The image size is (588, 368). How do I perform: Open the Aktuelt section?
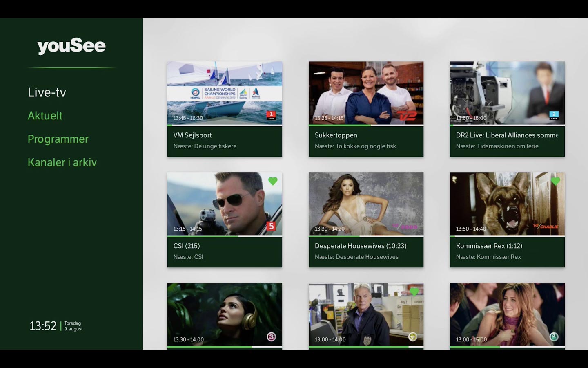tap(45, 116)
